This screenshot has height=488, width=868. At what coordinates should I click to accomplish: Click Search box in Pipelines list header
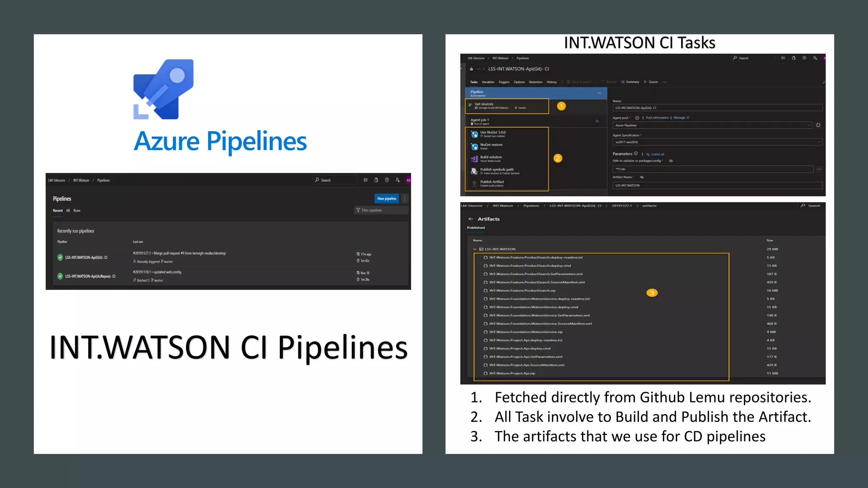point(335,180)
